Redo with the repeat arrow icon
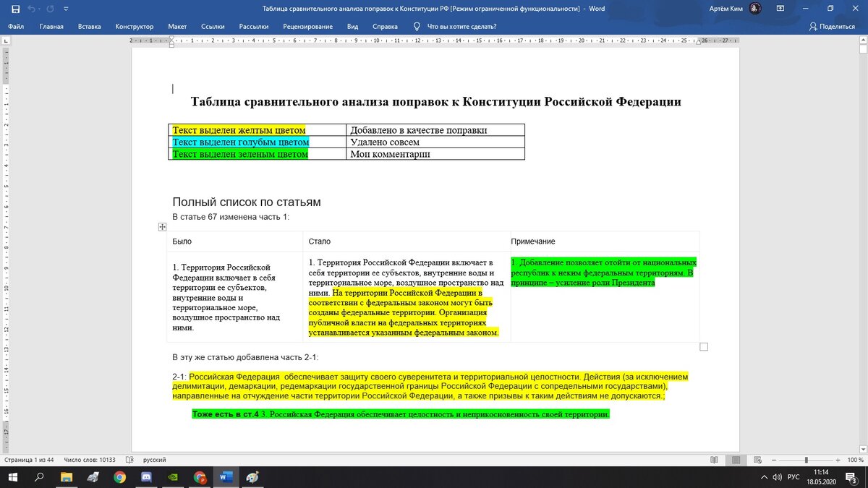Viewport: 868px width, 488px height. tap(50, 9)
